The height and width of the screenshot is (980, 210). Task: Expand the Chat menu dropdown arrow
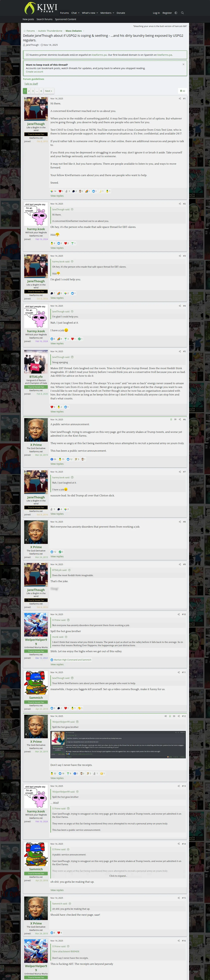tap(79, 13)
